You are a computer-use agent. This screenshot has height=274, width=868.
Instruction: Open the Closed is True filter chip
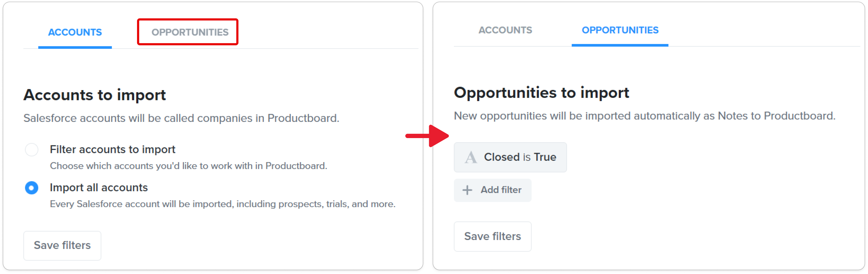[x=510, y=157]
